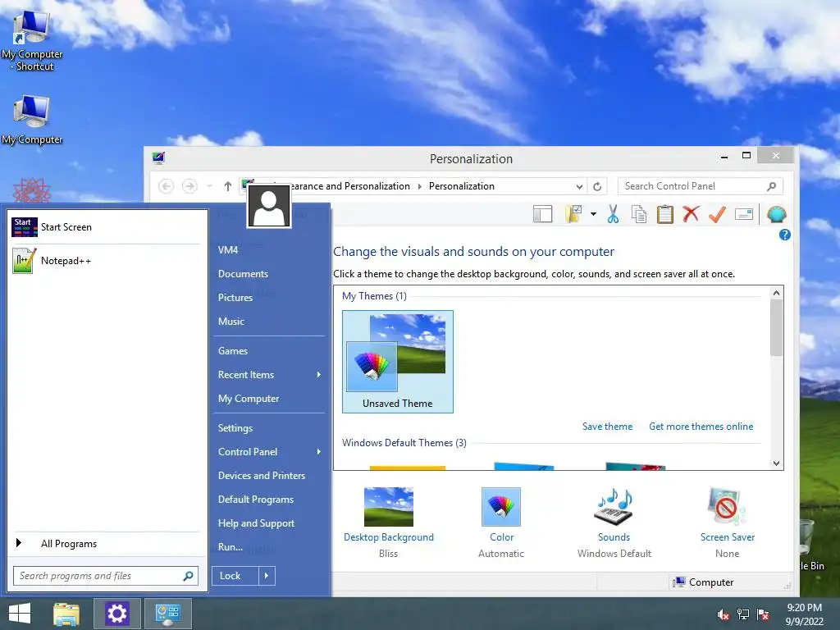The height and width of the screenshot is (630, 840).
Task: Click the refresh button in address bar
Action: point(597,186)
